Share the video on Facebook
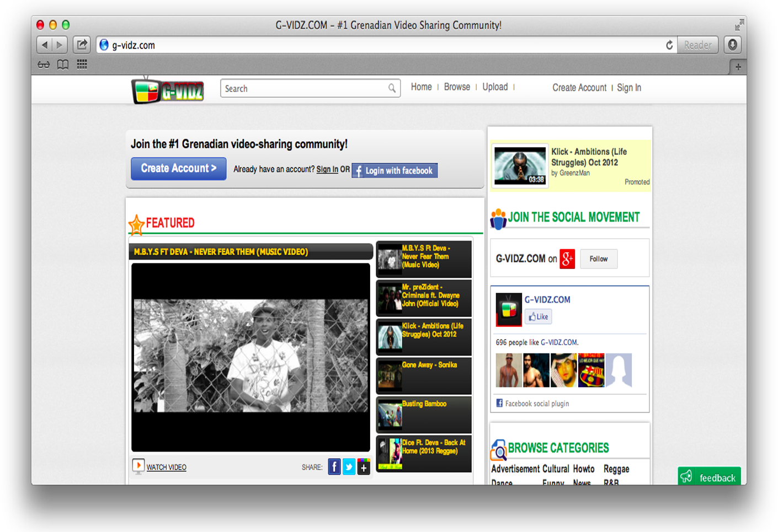Screen dimensions: 778x532 (x=334, y=466)
